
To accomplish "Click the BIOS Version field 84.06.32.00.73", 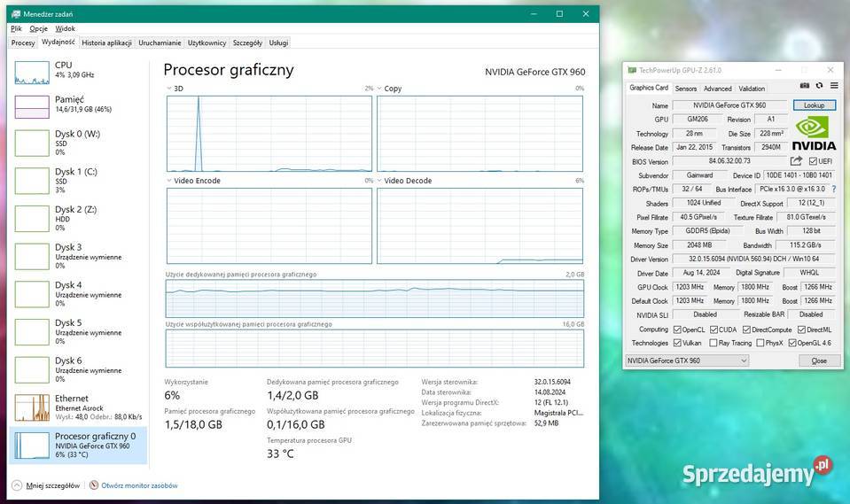I will (x=729, y=161).
